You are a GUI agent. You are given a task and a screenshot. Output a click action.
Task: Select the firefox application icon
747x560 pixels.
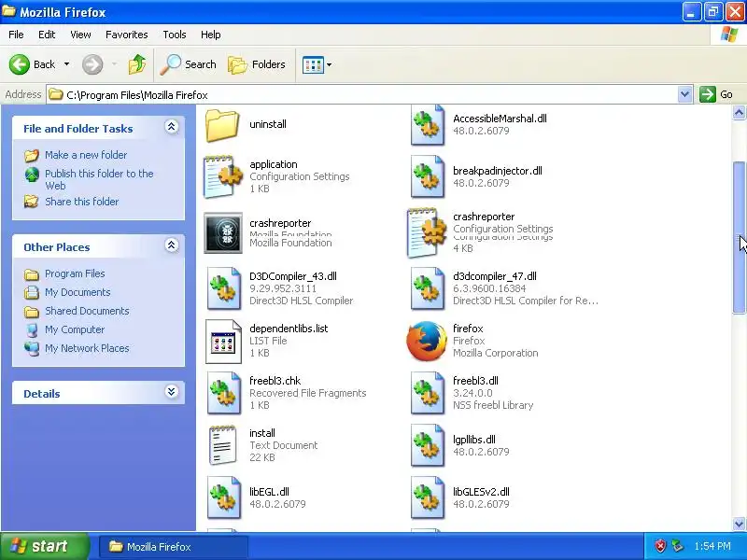(x=427, y=341)
